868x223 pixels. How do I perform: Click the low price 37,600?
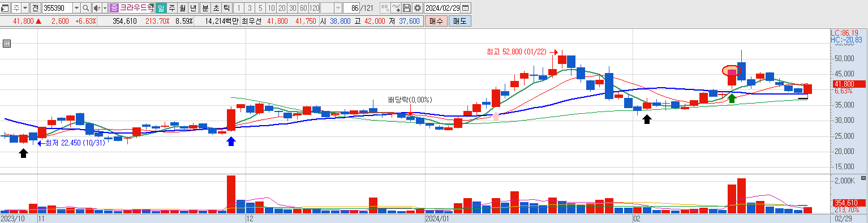point(409,21)
